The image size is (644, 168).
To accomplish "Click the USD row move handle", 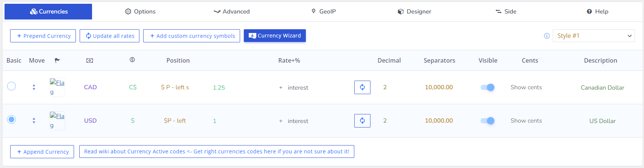I will point(34,121).
